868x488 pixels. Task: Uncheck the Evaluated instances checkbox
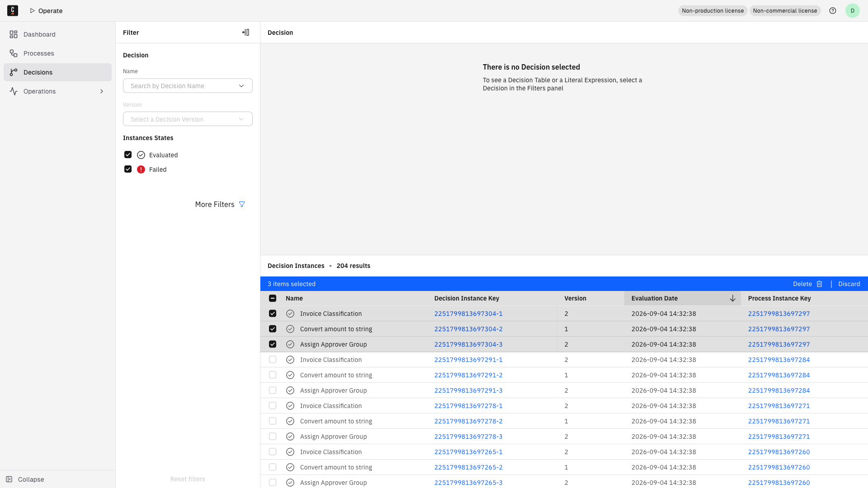click(128, 155)
